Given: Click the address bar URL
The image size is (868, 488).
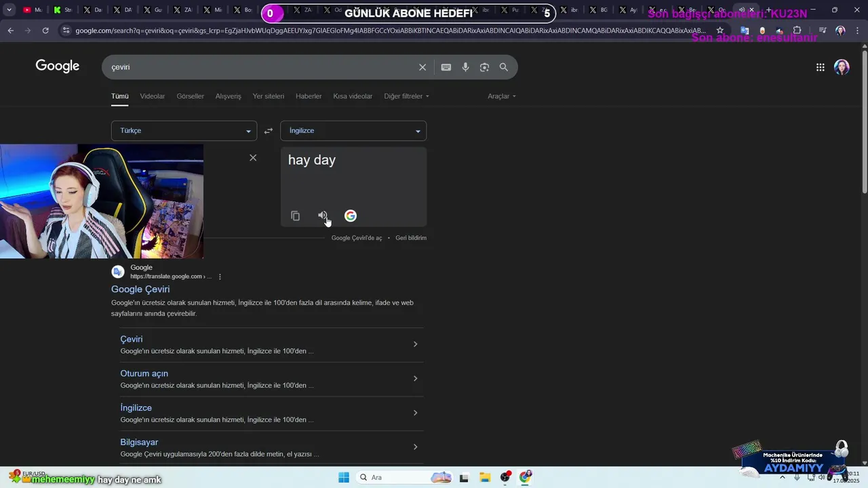Looking at the screenshot, I should [x=390, y=30].
